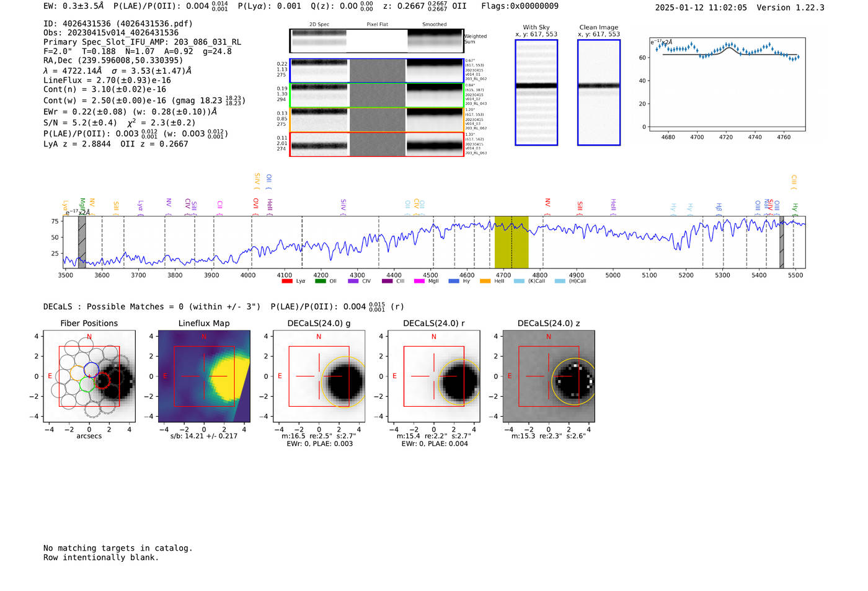The width and height of the screenshot is (868, 591).
Task: Click the orange-bordered fiber 2D spectrum row
Action: (376, 120)
